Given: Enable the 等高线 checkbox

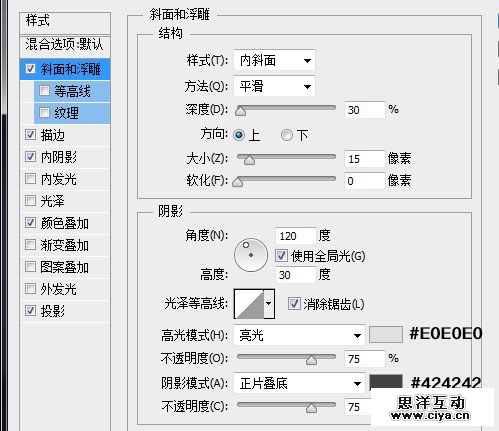Looking at the screenshot, I should [44, 91].
